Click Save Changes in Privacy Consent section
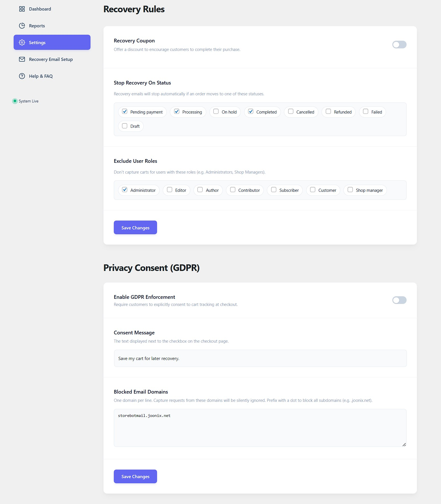The height and width of the screenshot is (504, 441). (135, 476)
